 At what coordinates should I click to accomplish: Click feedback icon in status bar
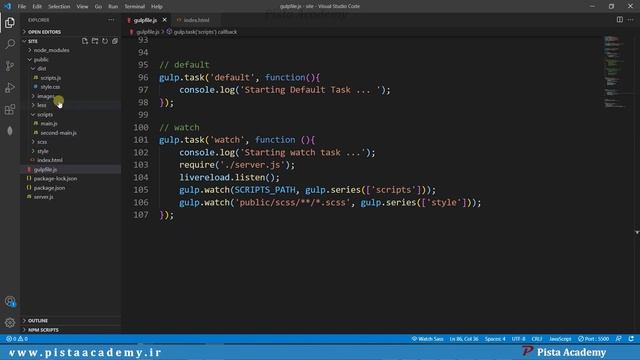[x=619, y=339]
